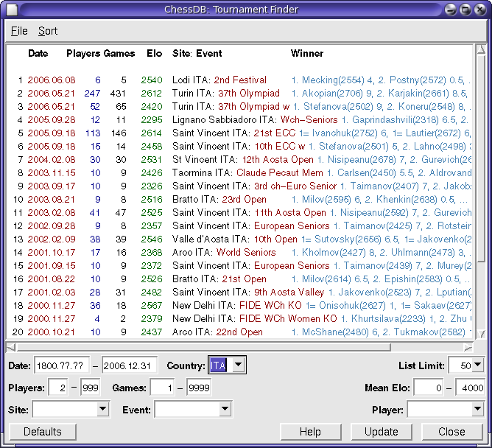Open the List Limit dropdown

pyautogui.click(x=477, y=366)
